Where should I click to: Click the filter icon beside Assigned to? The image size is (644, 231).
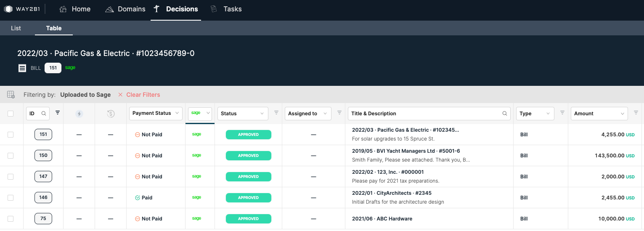(339, 113)
